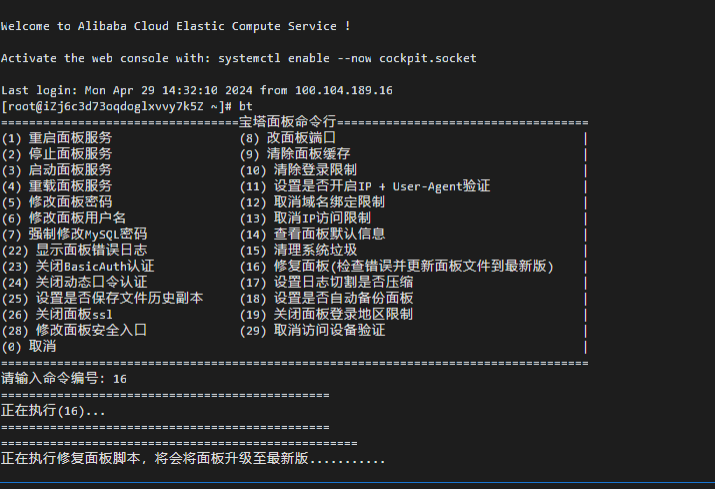Click the "(14) 查看面板默认信息" entry
This screenshot has height=489, width=715.
point(312,234)
